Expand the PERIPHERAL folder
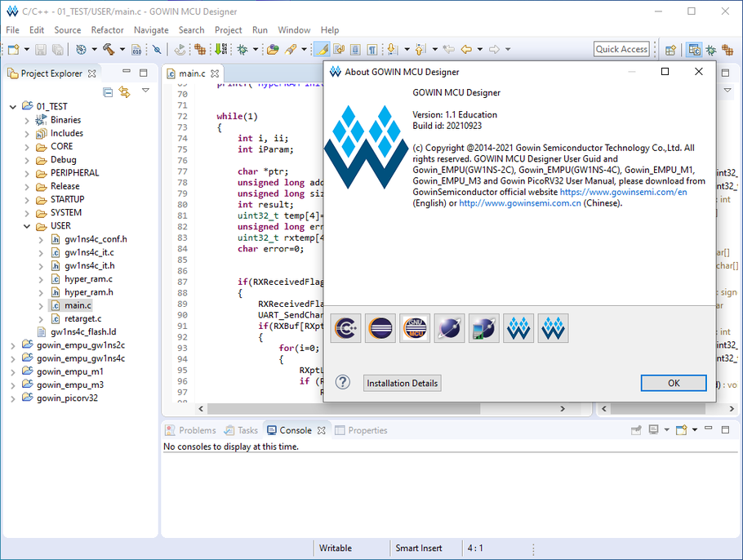 point(27,173)
